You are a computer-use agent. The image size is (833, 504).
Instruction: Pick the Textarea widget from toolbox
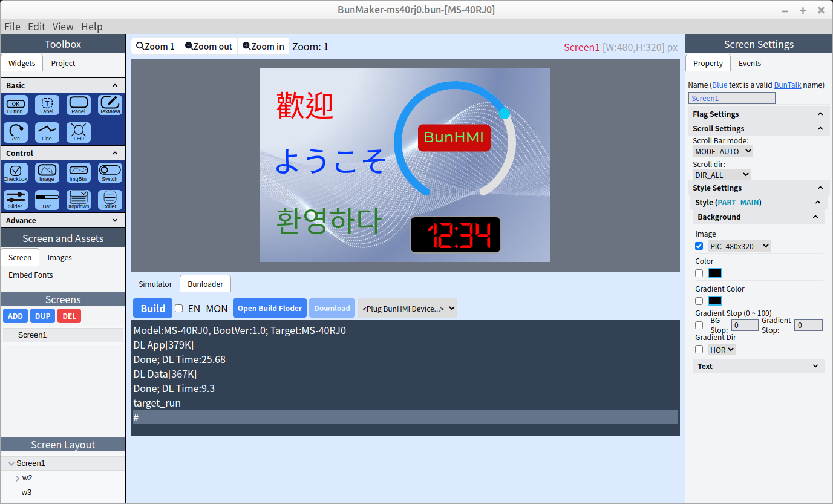click(x=109, y=105)
